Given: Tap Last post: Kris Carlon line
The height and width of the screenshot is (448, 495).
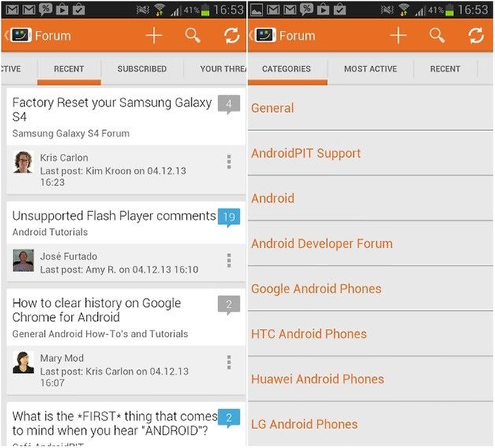Looking at the screenshot, I should click(x=114, y=377).
